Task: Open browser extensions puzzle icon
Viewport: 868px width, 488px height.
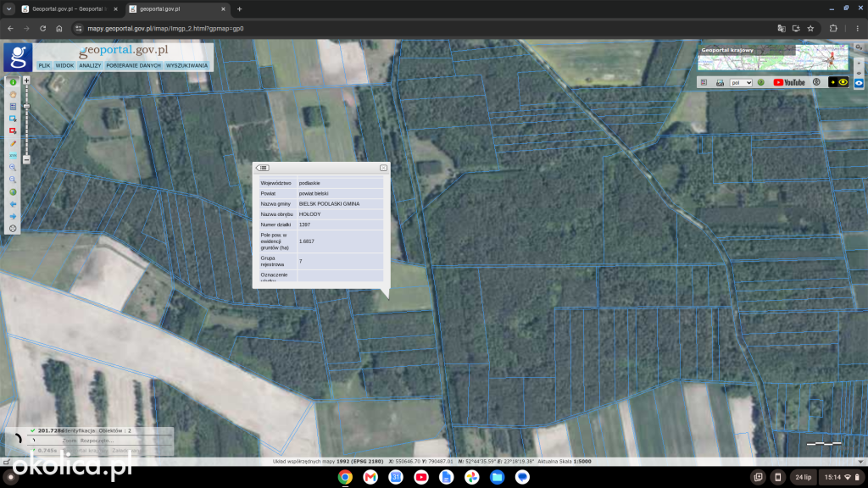Action: pyautogui.click(x=833, y=28)
